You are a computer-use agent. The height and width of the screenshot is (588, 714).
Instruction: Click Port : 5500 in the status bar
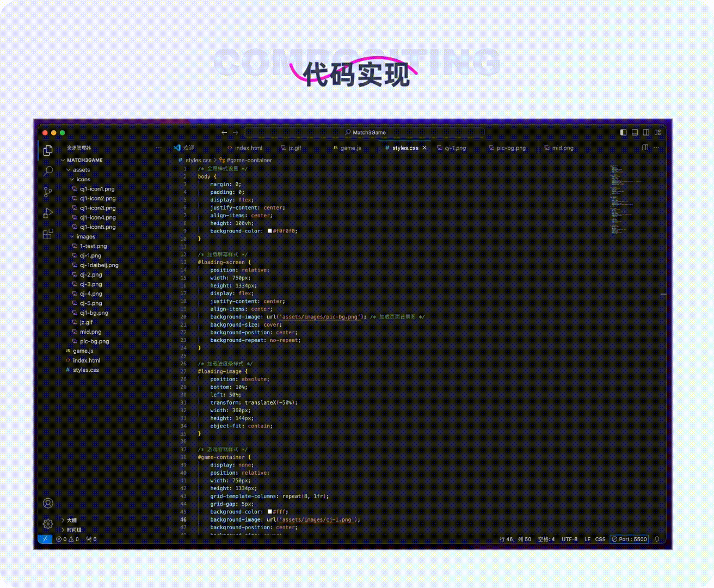click(x=629, y=539)
